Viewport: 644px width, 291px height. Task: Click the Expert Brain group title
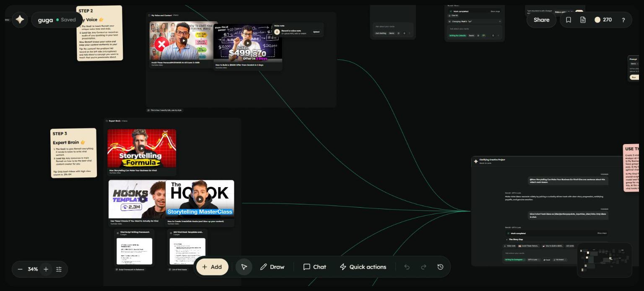[114, 121]
